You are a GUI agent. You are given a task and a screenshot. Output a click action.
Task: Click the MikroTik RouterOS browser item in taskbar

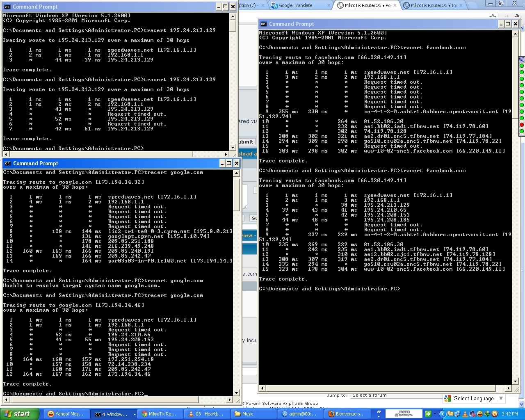point(161,413)
